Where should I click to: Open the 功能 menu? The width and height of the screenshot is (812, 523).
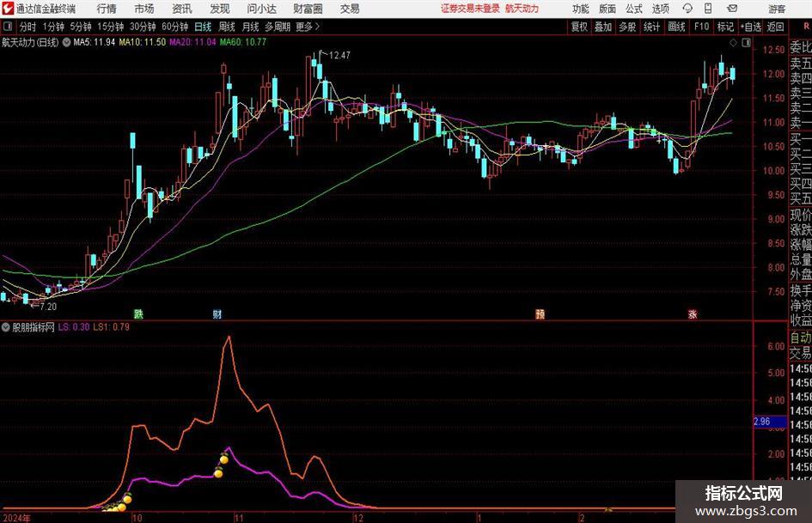581,9
